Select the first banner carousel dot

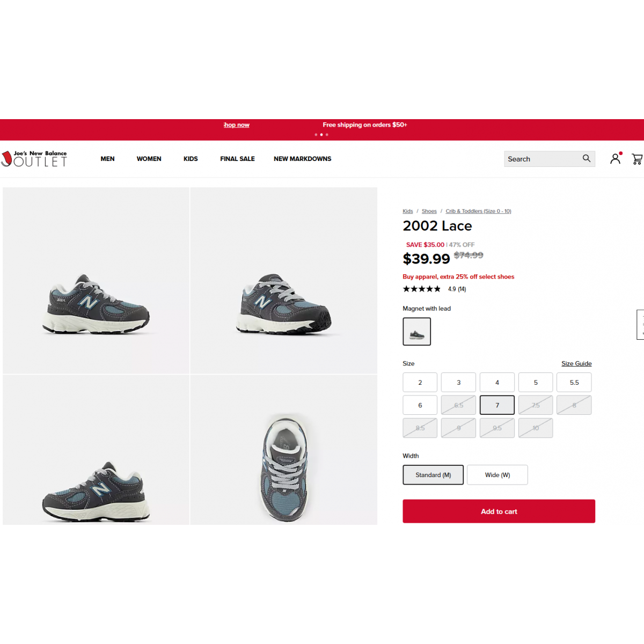(316, 135)
